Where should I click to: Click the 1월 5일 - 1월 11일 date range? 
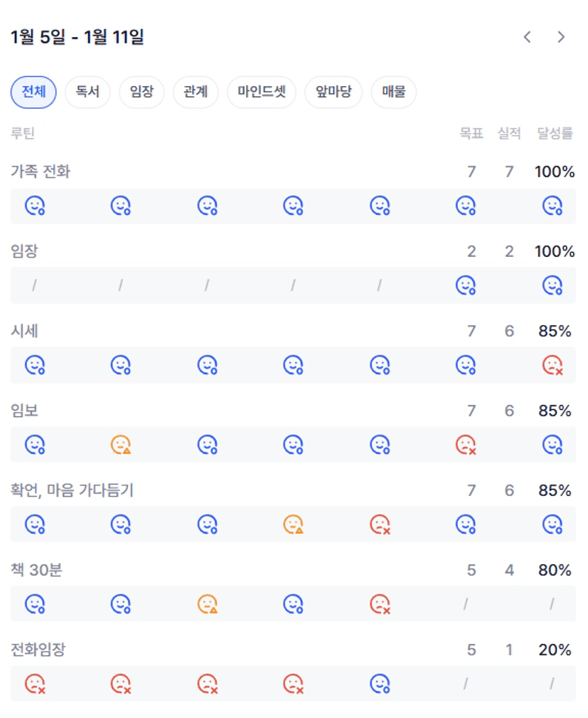[x=77, y=37]
